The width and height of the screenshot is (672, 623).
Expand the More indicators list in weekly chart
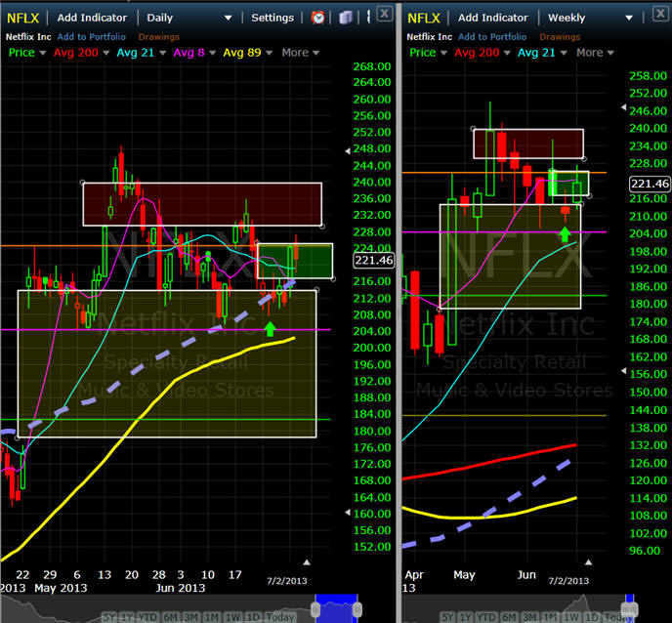pyautogui.click(x=594, y=53)
